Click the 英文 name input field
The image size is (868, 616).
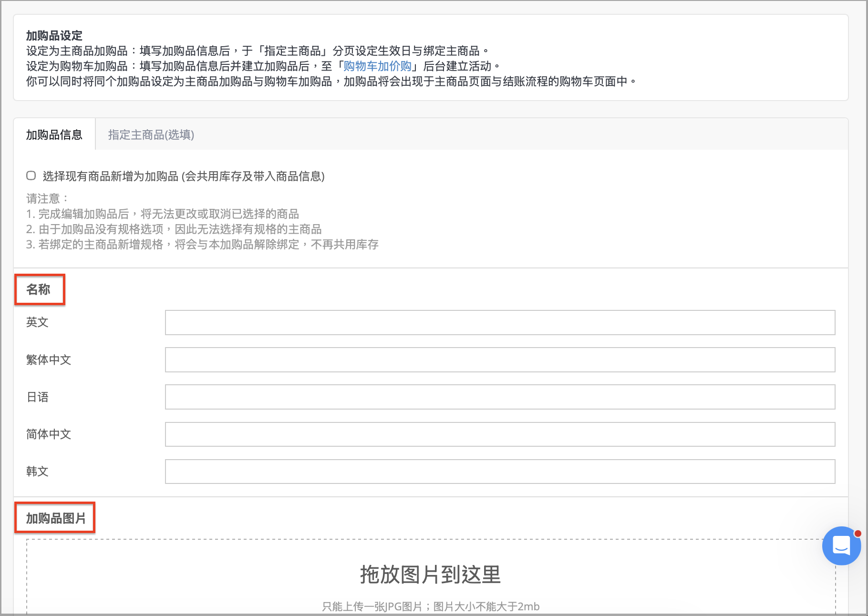tap(500, 323)
